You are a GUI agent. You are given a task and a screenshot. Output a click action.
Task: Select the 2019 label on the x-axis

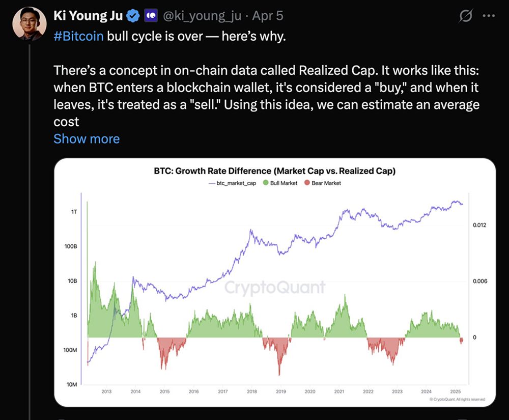click(x=281, y=391)
